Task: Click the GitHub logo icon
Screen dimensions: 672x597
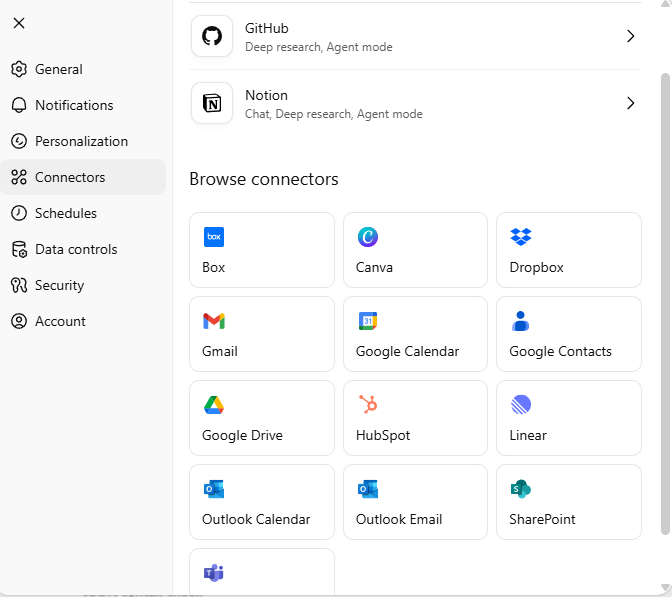Action: pos(212,36)
